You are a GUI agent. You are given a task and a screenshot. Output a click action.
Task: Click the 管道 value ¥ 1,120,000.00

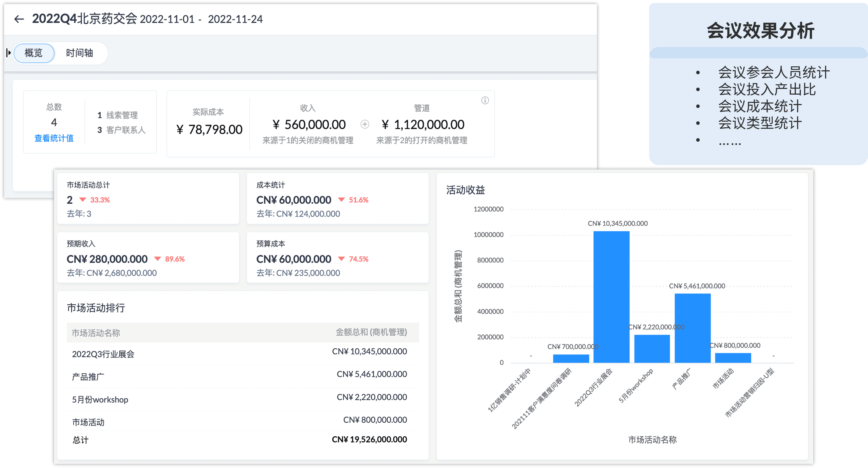point(423,125)
